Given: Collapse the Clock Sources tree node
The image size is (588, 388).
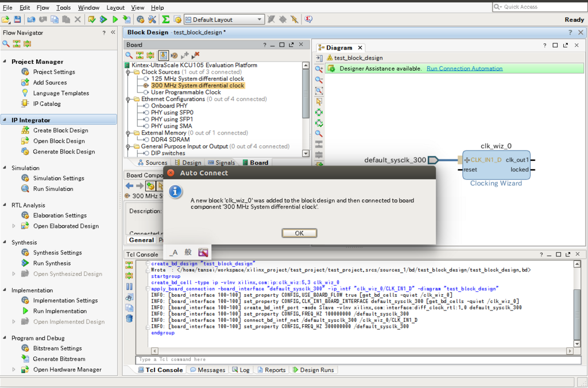Looking at the screenshot, I should 128,72.
